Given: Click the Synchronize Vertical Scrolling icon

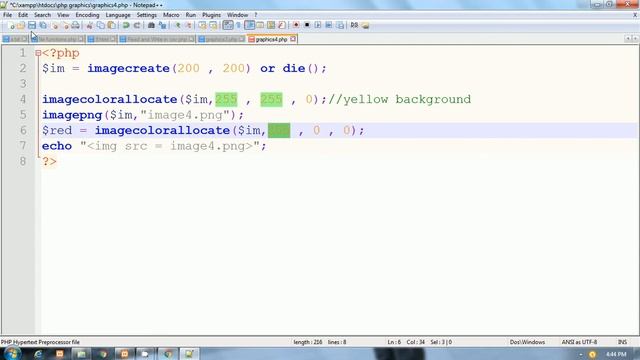Looking at the screenshot, I should pyautogui.click(x=202, y=25).
